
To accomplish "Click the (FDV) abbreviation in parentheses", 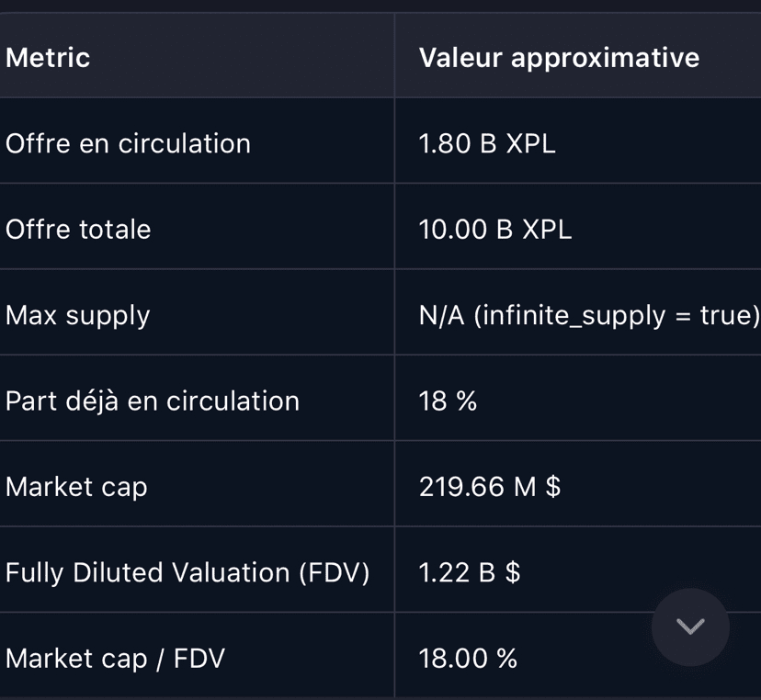I will (334, 572).
